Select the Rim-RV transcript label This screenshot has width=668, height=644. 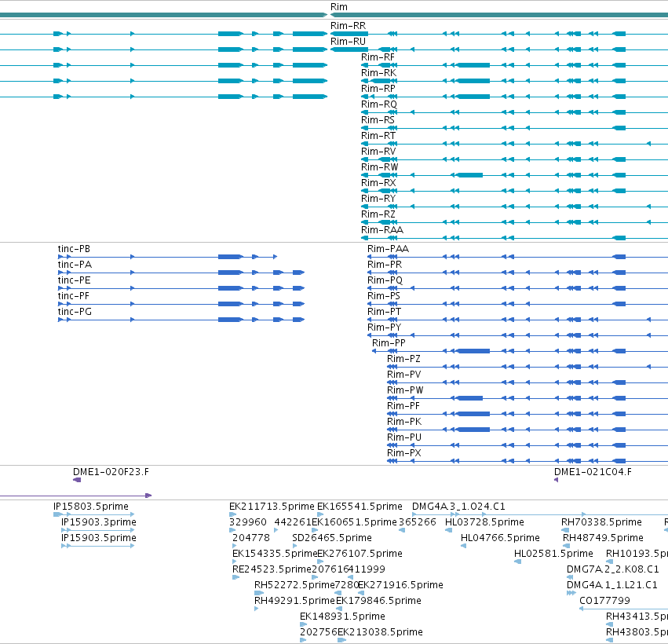tap(378, 152)
